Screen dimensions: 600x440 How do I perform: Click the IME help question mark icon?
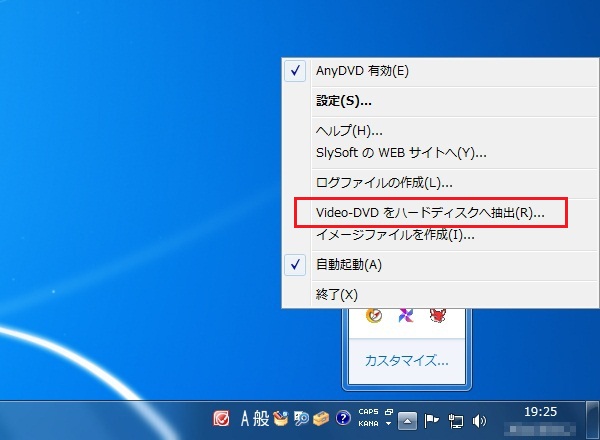[x=343, y=418]
